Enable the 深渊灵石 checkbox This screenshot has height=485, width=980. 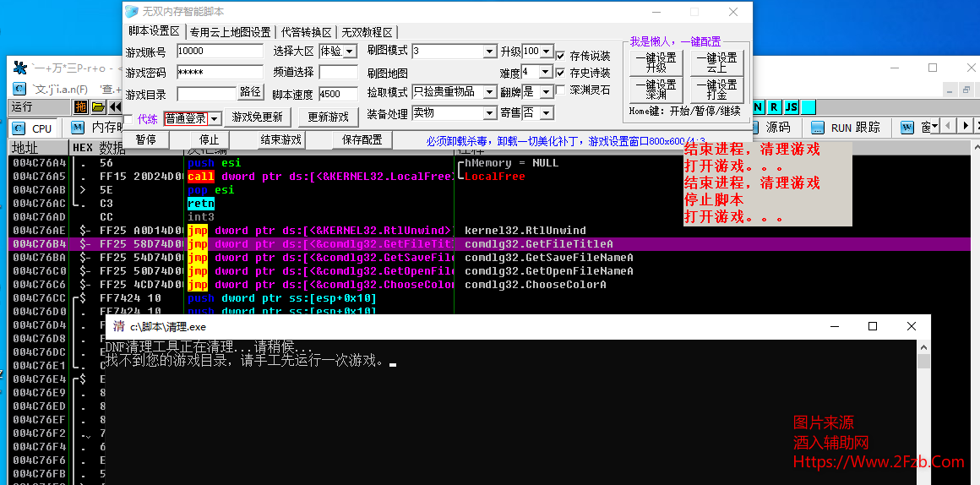pos(561,90)
